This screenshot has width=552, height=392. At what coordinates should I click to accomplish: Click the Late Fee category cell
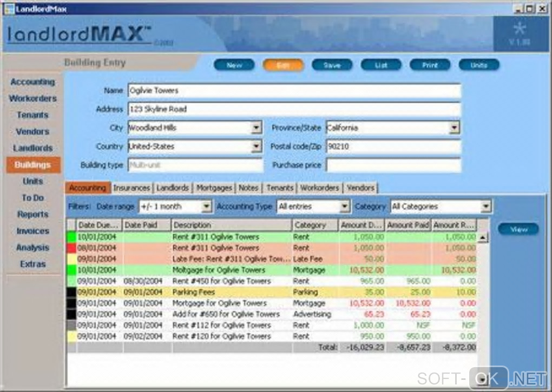pos(315,259)
